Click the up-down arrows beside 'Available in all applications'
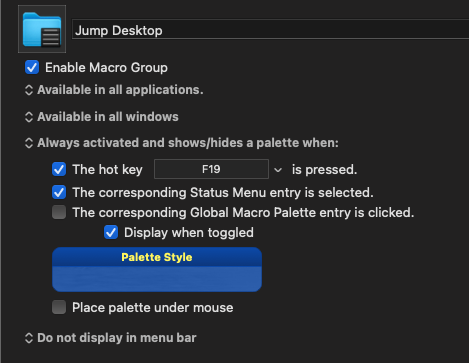Viewport: 469px width, 363px height. coord(29,90)
